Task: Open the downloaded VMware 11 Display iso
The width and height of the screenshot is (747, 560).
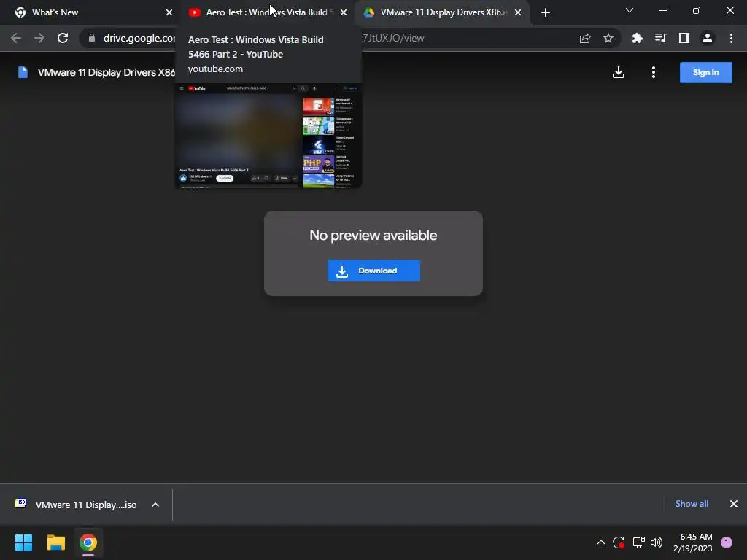Action: 76,505
